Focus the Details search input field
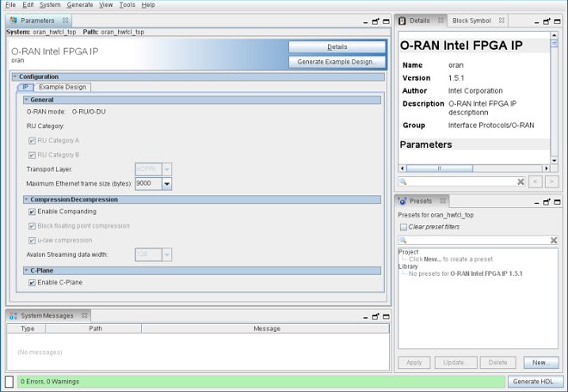 pos(462,181)
